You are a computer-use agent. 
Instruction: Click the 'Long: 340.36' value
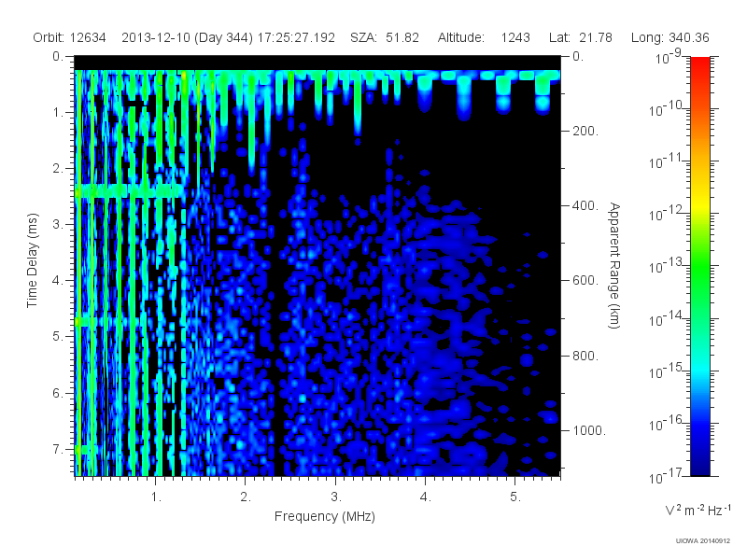point(669,37)
